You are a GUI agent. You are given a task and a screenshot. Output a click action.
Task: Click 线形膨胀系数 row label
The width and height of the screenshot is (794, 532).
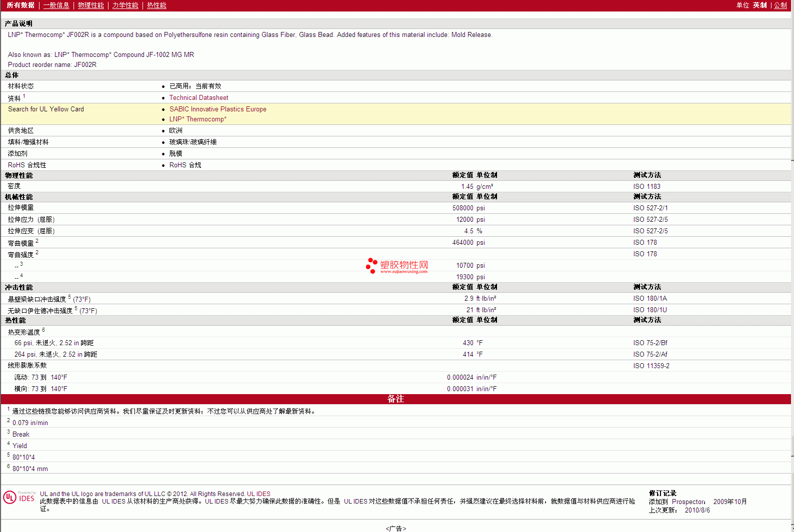(27, 366)
